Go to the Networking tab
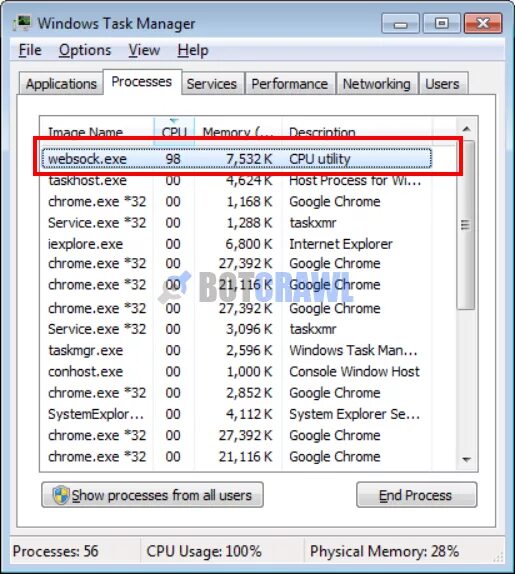Viewport: 515px width, 574px height. click(376, 84)
